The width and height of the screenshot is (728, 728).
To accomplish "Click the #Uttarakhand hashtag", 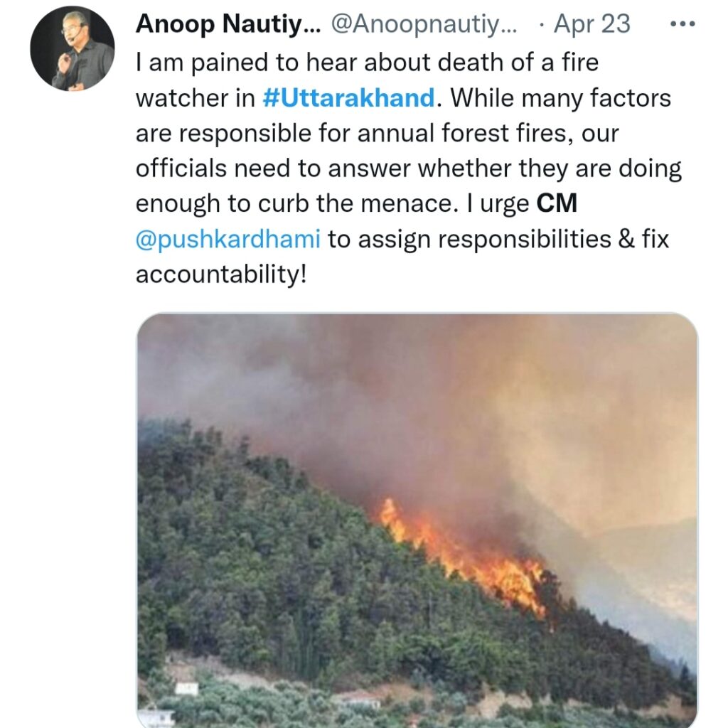I will (x=348, y=98).
